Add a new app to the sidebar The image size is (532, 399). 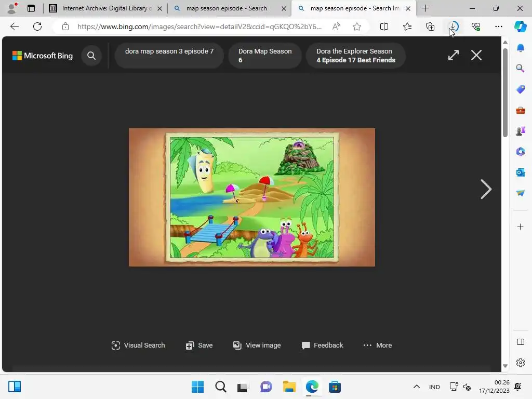pos(521,227)
